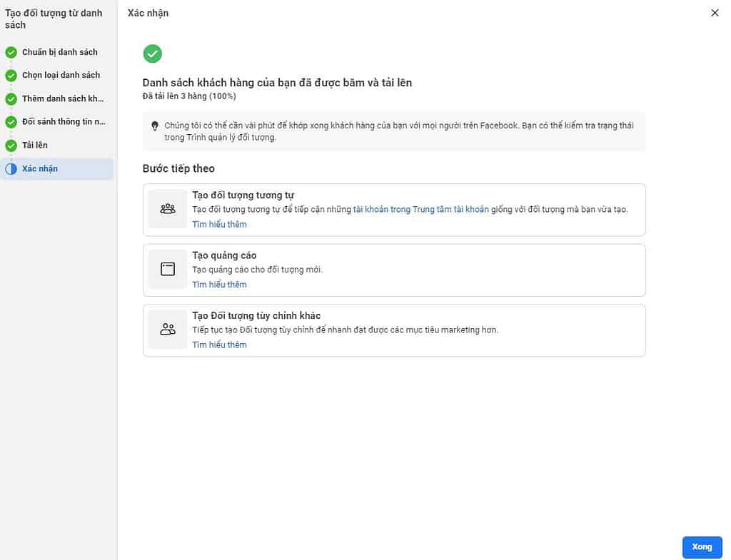Jump to the Đối sánh thông tin step
This screenshot has width=731, height=560.
click(63, 121)
